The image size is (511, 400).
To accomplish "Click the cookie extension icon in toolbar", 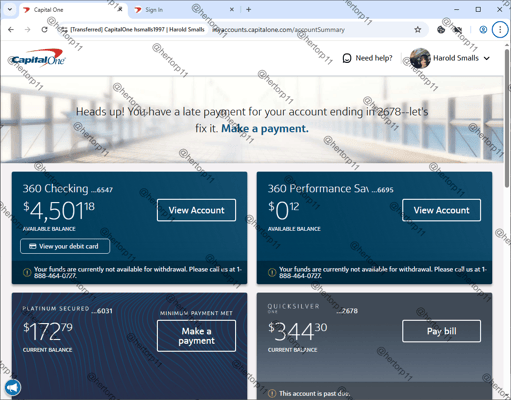I will (x=441, y=30).
